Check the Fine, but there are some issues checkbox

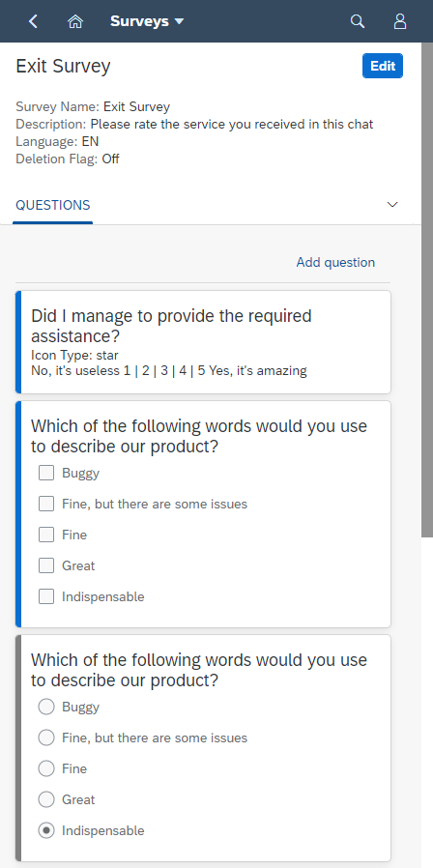point(46,504)
